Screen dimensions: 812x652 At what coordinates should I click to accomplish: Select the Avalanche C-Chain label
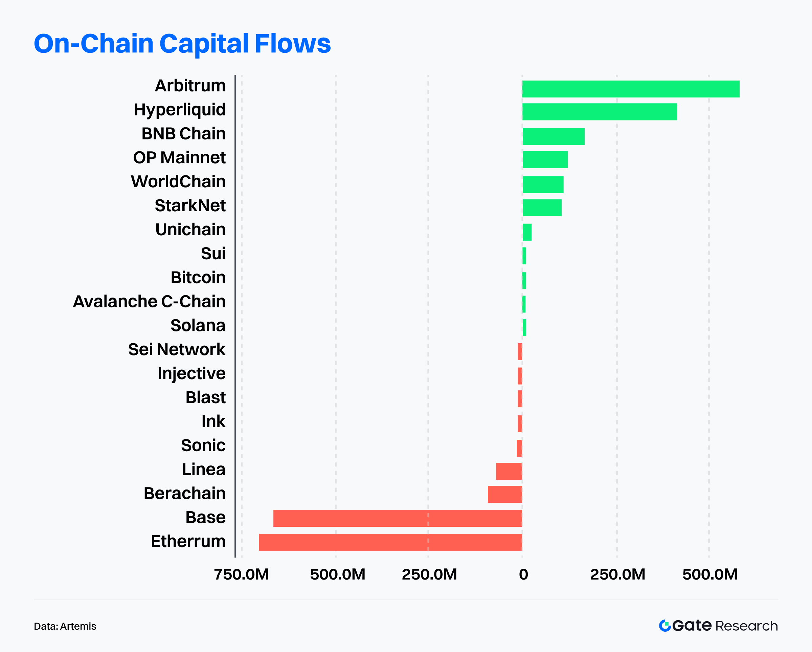149,302
